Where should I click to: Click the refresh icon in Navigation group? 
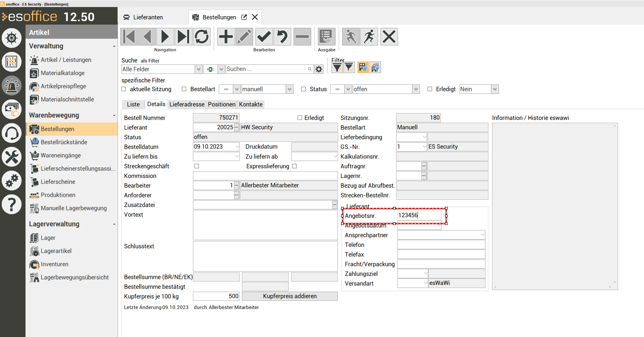(x=202, y=37)
